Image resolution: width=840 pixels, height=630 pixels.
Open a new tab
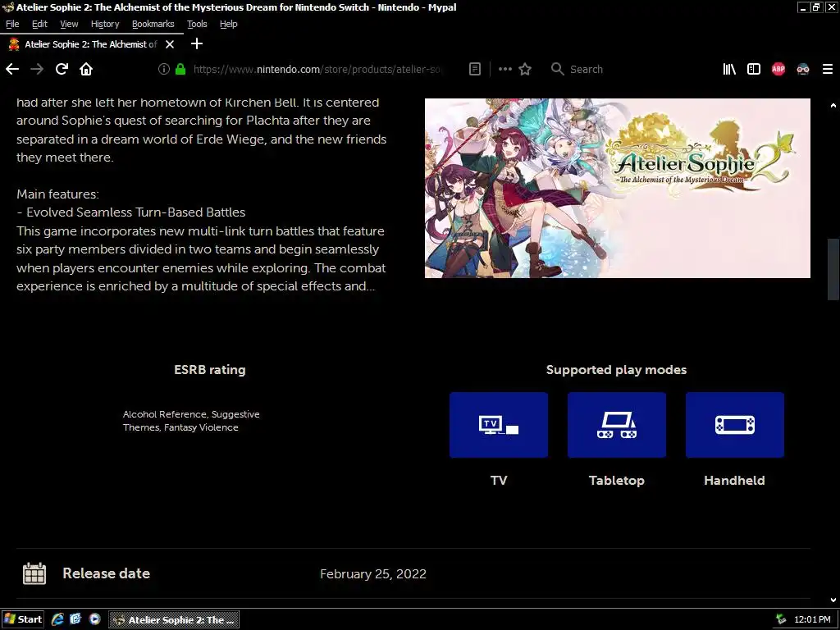pos(197,44)
